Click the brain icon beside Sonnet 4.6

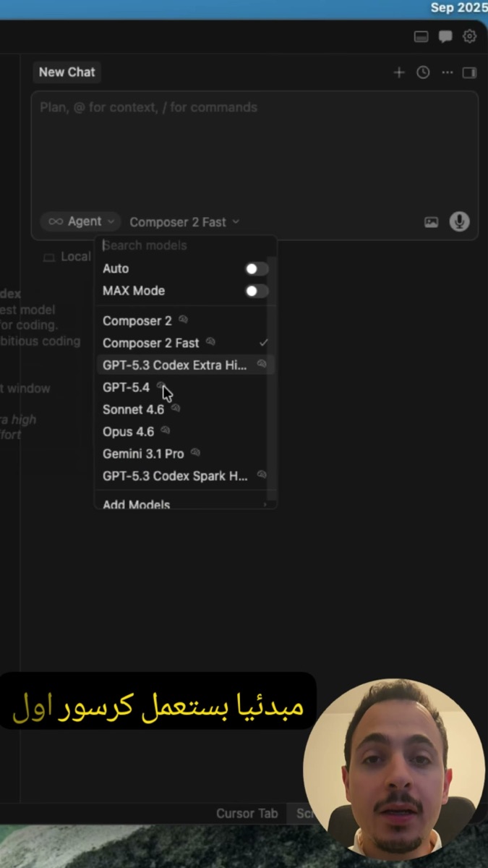click(x=176, y=409)
